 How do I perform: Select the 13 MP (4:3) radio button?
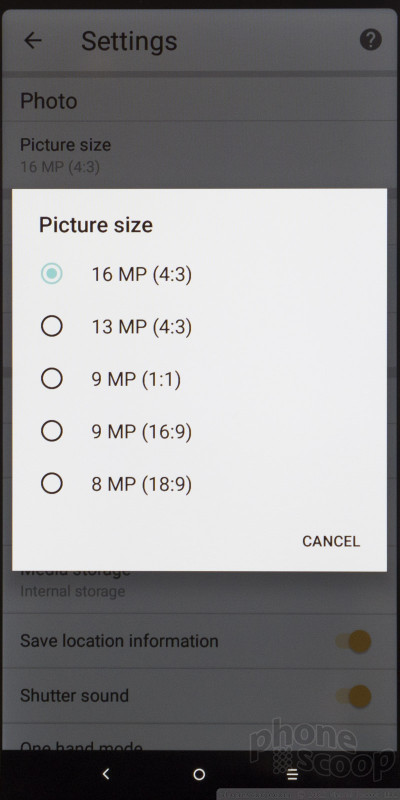coord(52,326)
